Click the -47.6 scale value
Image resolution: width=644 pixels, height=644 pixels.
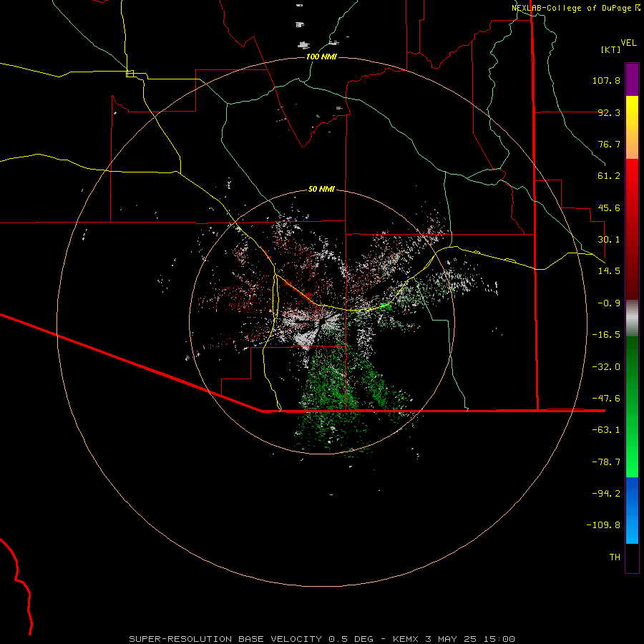pos(606,399)
